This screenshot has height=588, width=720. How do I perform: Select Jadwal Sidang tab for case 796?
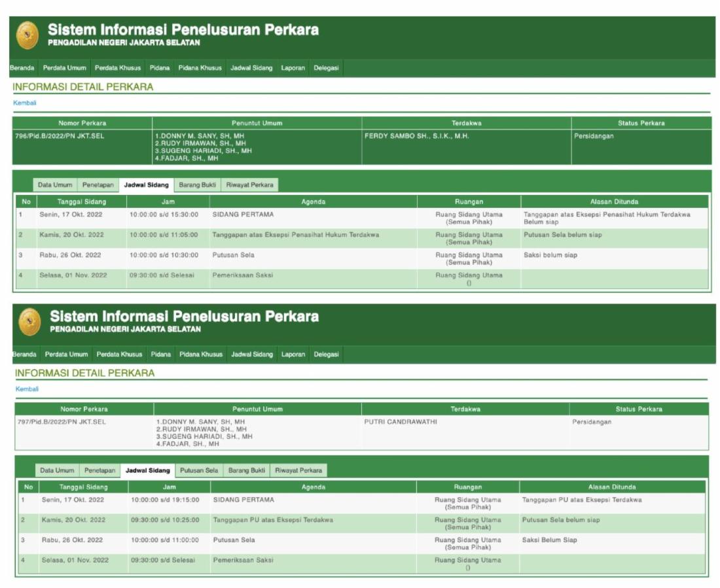tap(147, 185)
